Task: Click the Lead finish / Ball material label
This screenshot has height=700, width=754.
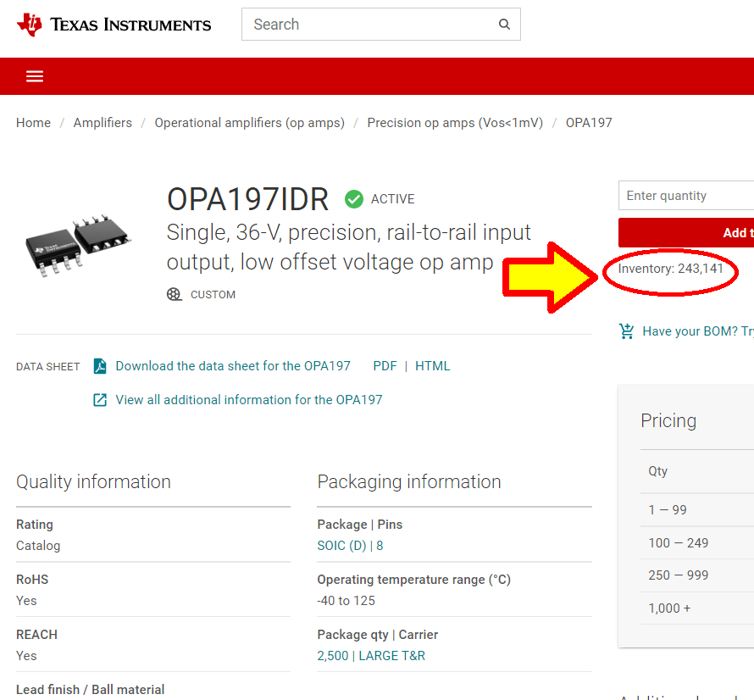Action: click(90, 690)
